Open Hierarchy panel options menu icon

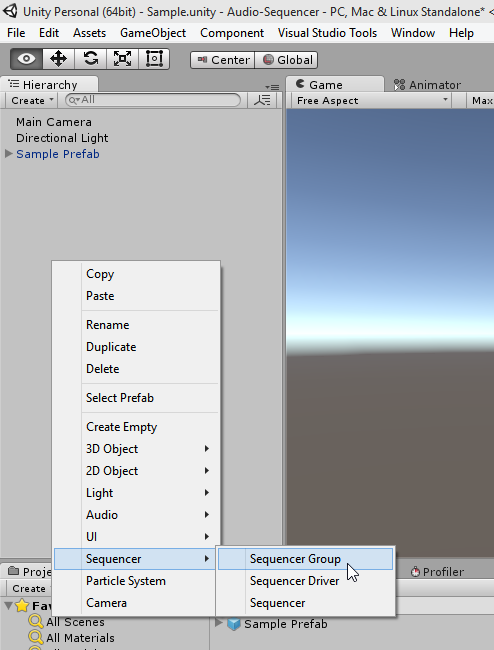[272, 87]
